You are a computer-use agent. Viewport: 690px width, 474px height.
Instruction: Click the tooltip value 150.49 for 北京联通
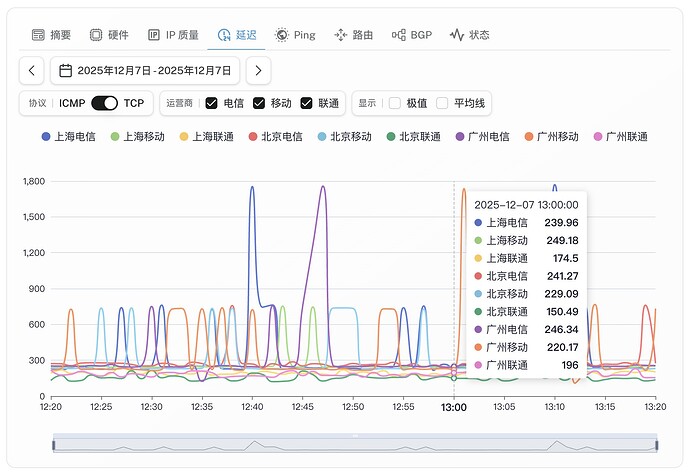(x=562, y=312)
